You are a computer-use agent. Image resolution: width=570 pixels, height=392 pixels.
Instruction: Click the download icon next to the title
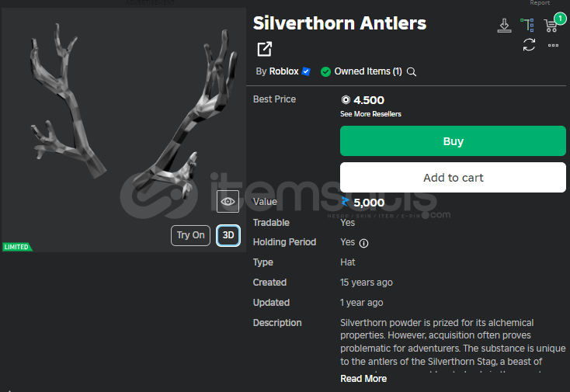(x=504, y=26)
